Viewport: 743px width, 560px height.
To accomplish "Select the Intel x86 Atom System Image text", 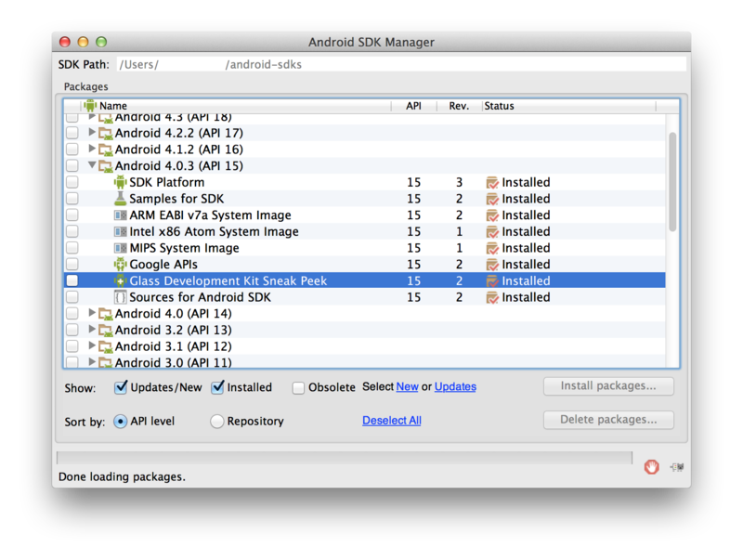I will pos(215,231).
